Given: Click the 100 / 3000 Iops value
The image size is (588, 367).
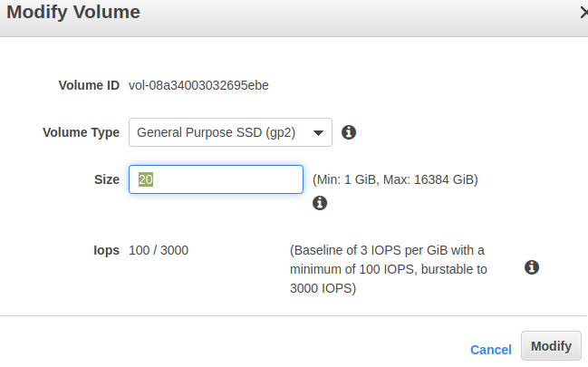Looking at the screenshot, I should click(159, 250).
